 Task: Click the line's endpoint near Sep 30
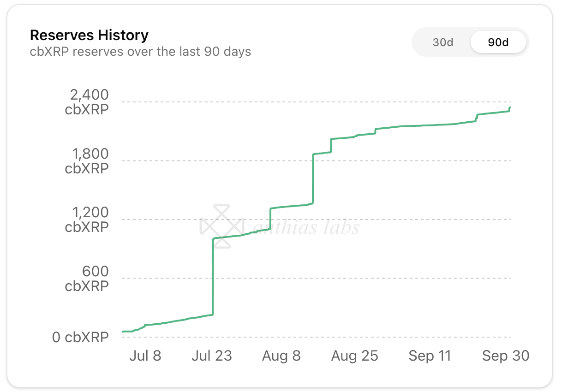[510, 107]
